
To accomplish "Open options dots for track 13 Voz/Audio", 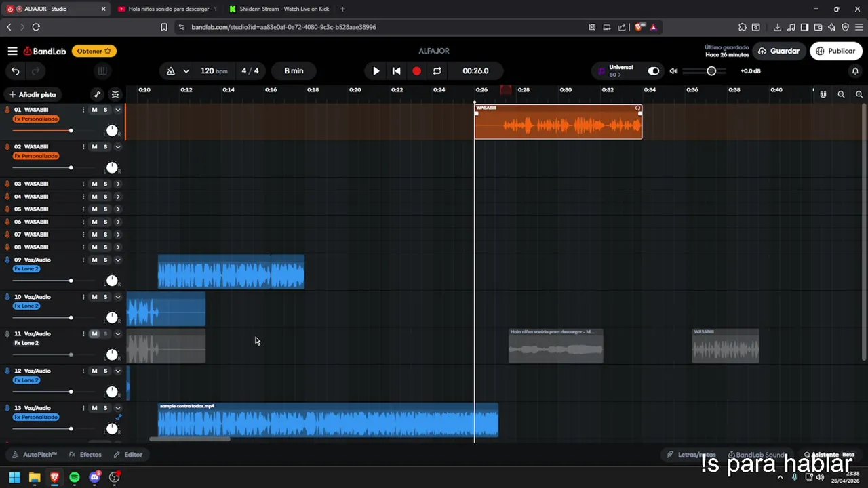I will click(83, 408).
